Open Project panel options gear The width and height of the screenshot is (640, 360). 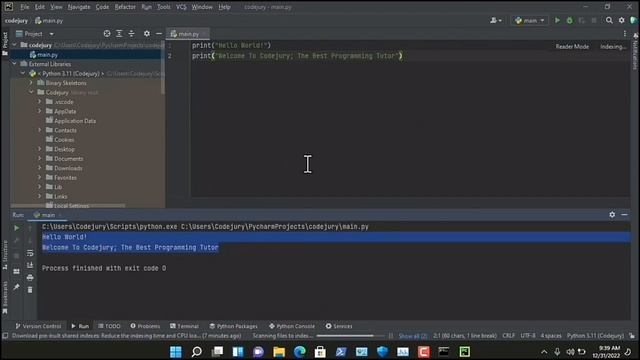tap(147, 33)
